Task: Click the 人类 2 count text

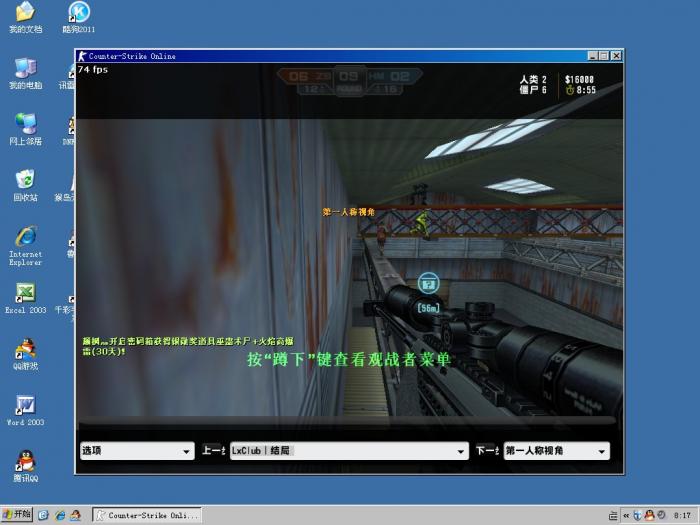Action: (533, 79)
